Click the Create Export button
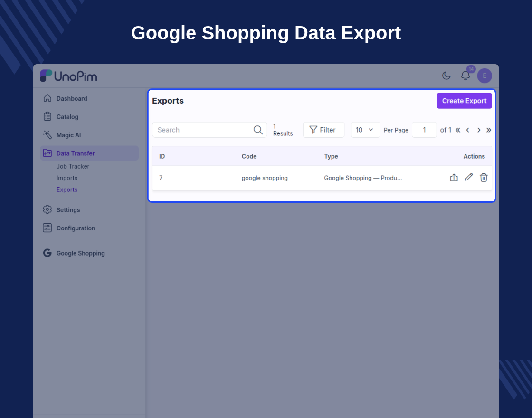This screenshot has width=532, height=418. click(x=464, y=101)
